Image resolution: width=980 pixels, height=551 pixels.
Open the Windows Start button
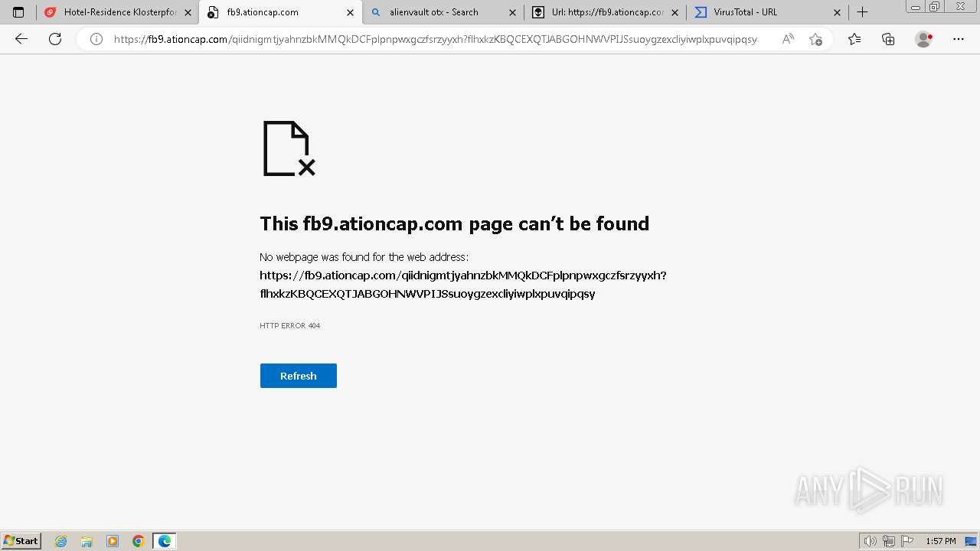coord(21,541)
